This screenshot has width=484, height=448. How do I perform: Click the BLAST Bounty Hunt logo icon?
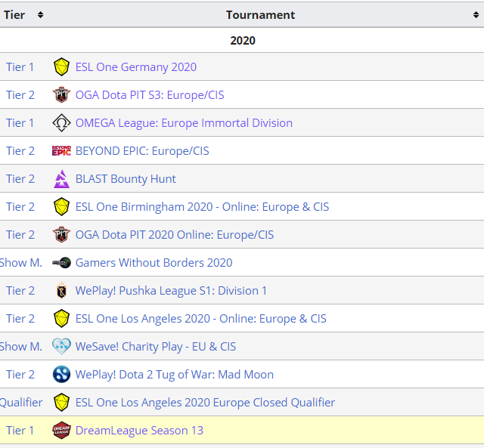61,179
